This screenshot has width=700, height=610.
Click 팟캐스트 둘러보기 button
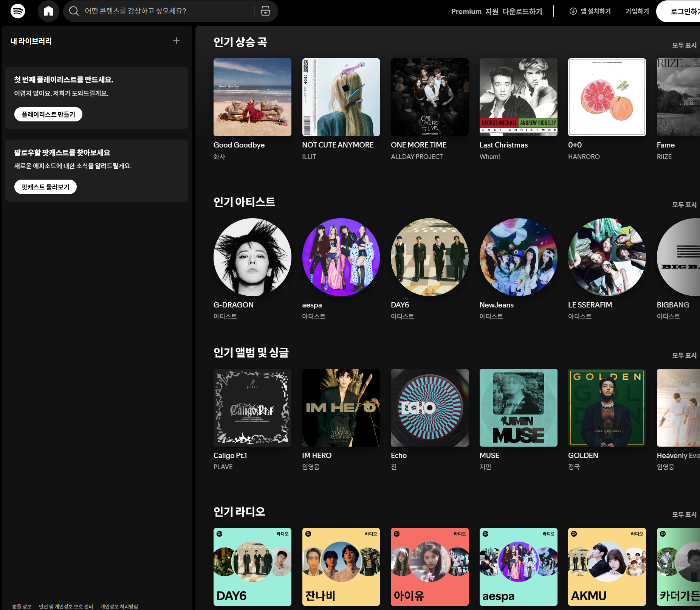45,187
